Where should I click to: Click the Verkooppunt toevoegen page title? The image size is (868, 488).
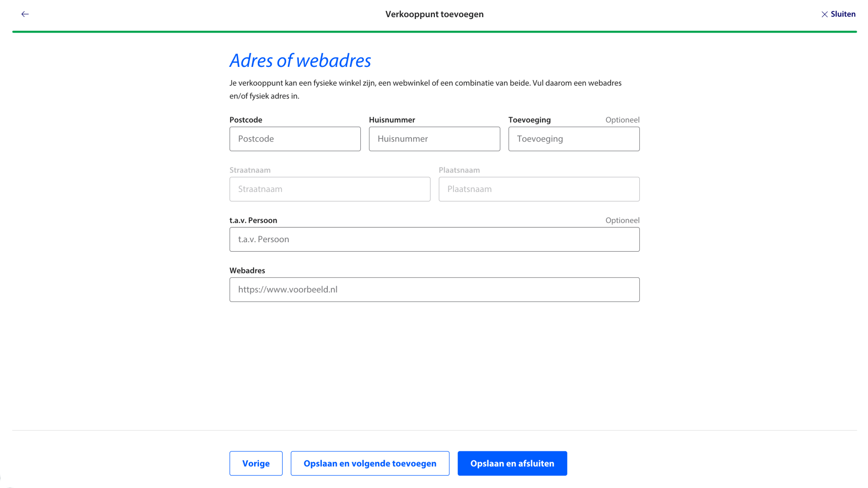click(x=434, y=14)
